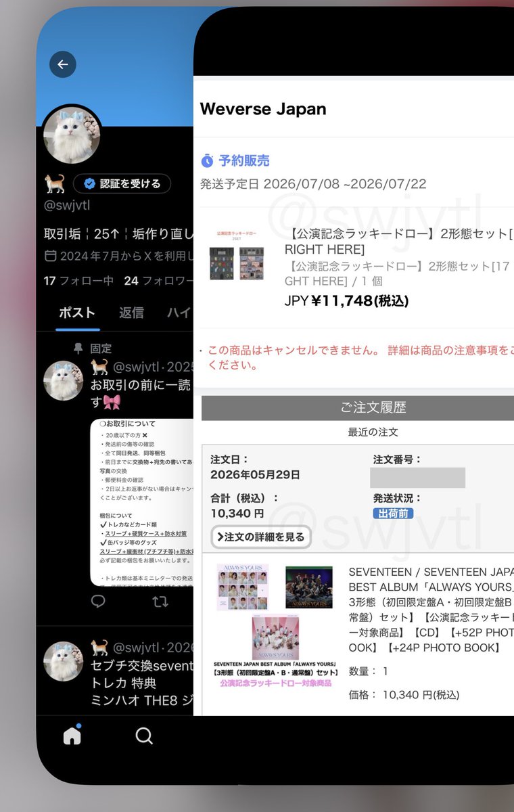
Task: Tap the repost icon under pinned post
Action: coord(160,602)
